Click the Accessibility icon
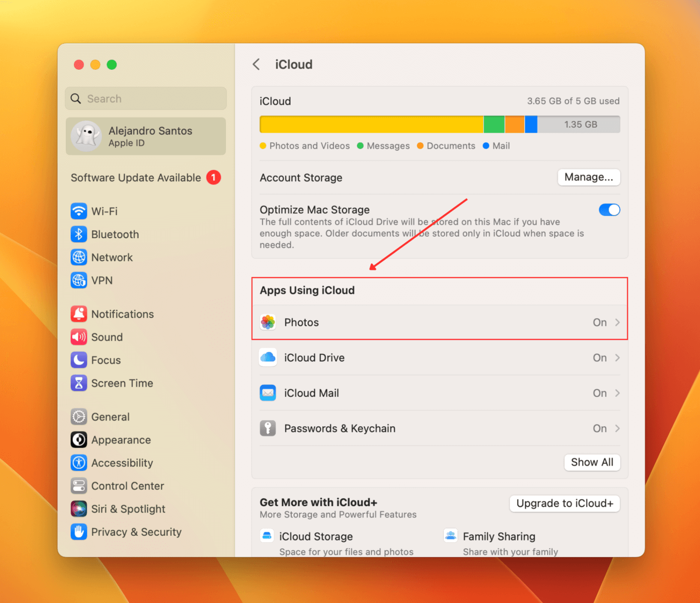700x603 pixels. coord(79,463)
